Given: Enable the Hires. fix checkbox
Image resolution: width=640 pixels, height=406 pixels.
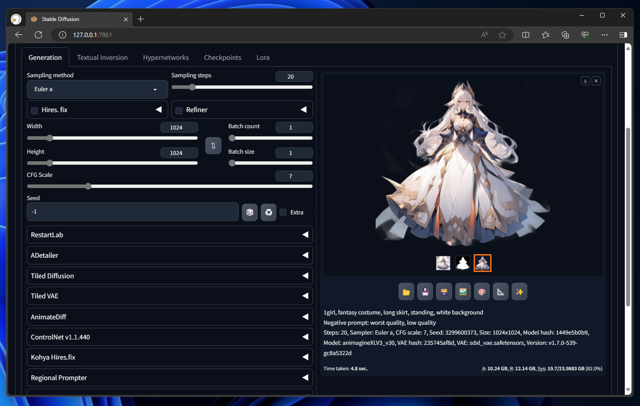Looking at the screenshot, I should pos(35,110).
